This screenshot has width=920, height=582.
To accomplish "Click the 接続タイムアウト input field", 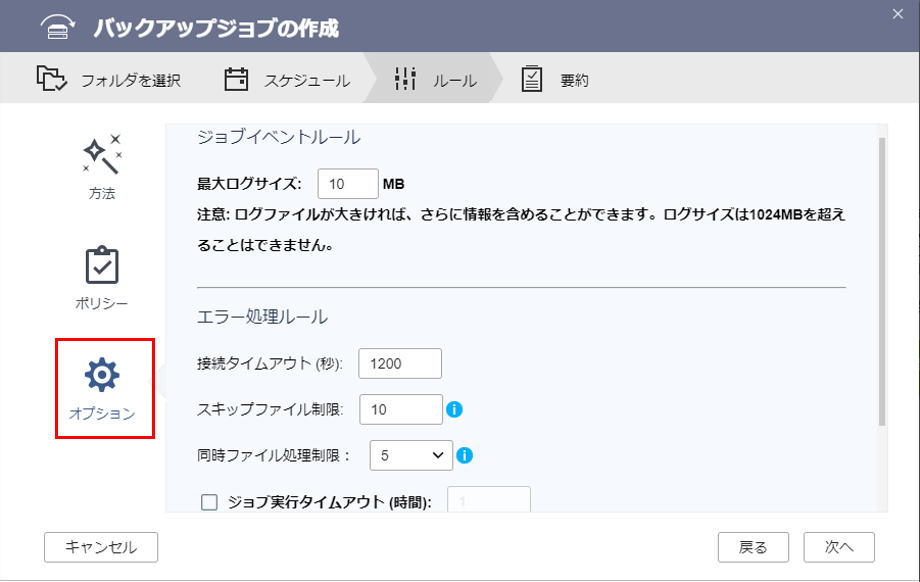I will 400,364.
